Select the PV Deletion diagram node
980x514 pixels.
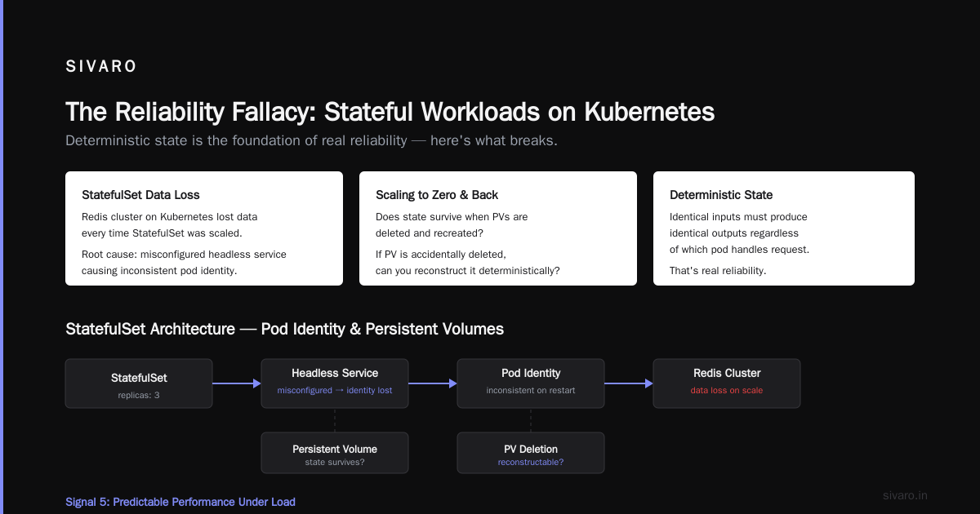531,453
